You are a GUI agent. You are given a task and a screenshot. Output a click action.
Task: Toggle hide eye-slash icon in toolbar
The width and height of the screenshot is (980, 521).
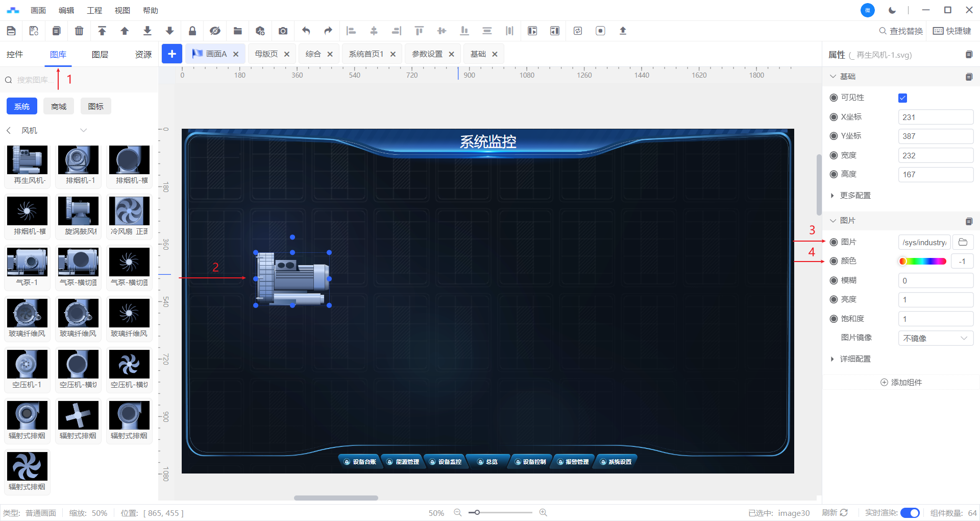click(215, 31)
